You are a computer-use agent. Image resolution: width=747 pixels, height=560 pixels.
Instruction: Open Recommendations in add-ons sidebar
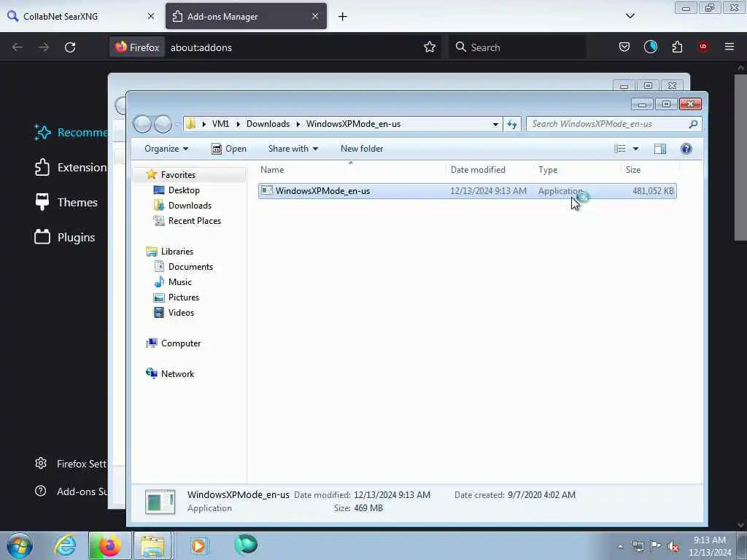click(71, 133)
